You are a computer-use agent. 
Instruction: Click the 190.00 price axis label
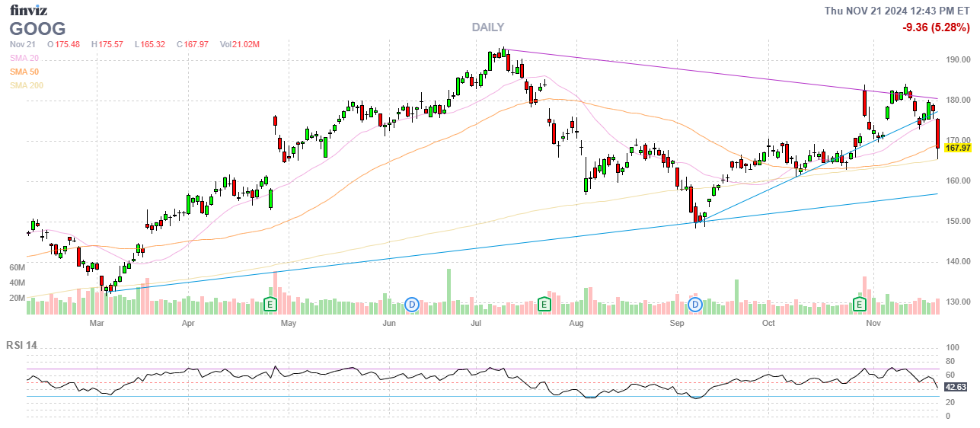[x=957, y=60]
